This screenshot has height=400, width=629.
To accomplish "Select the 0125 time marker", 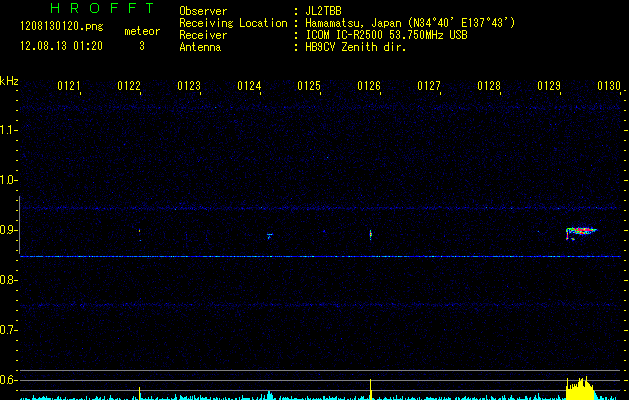I will (309, 87).
